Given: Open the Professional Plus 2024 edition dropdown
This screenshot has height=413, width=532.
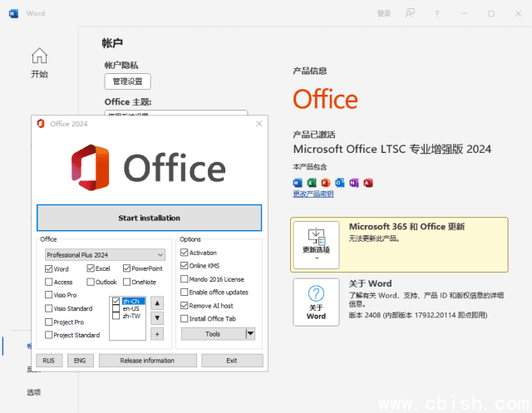Looking at the screenshot, I should tap(105, 254).
